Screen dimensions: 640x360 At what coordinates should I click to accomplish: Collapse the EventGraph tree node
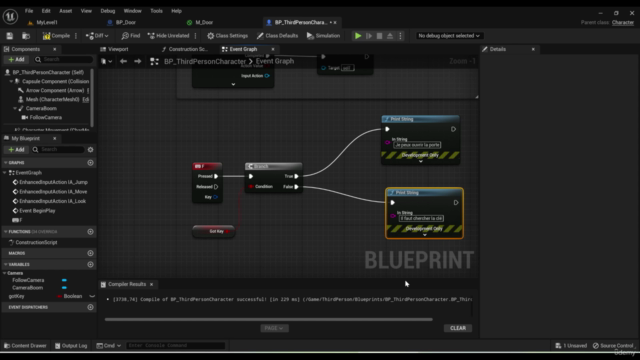(x=5, y=173)
